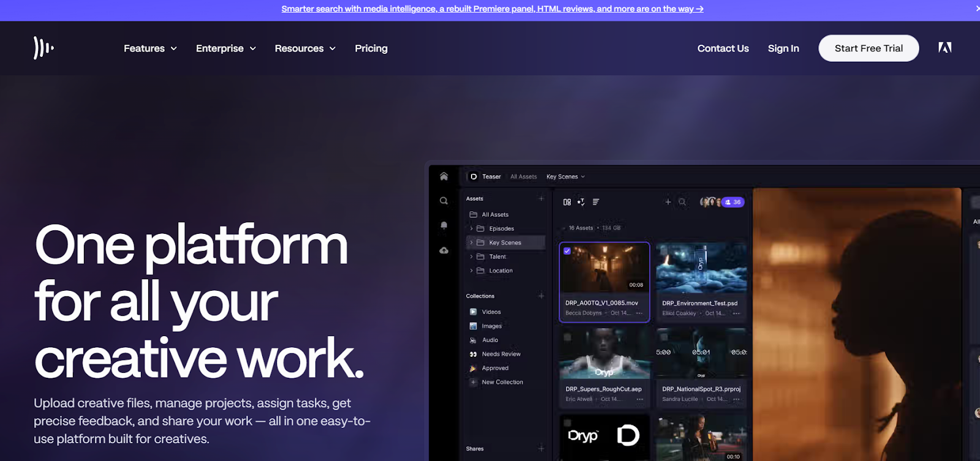
Task: Click the Contact Us link
Action: point(723,48)
